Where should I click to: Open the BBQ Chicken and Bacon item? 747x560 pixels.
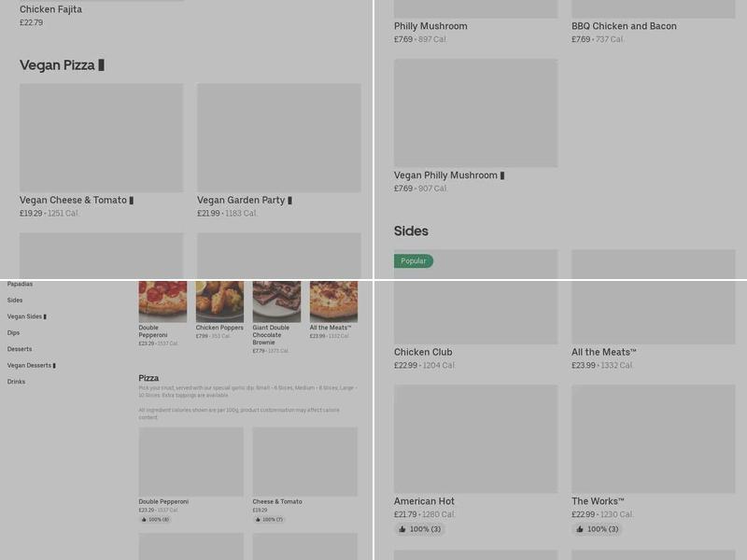[624, 26]
